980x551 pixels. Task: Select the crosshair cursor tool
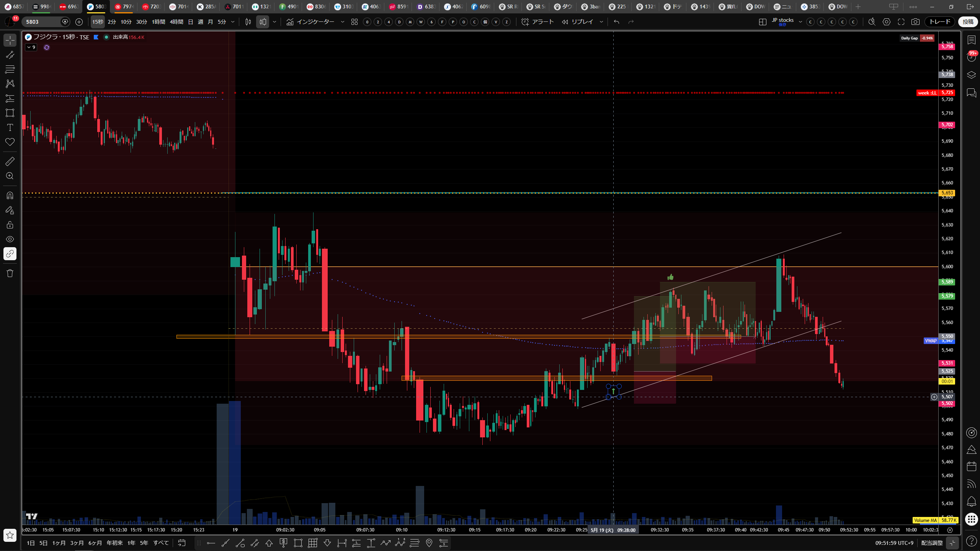[10, 40]
